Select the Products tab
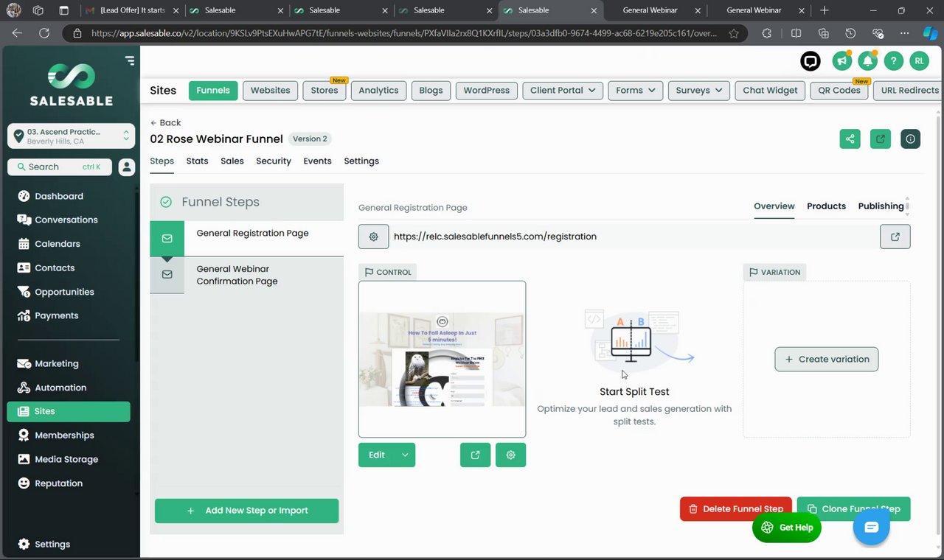 click(826, 206)
